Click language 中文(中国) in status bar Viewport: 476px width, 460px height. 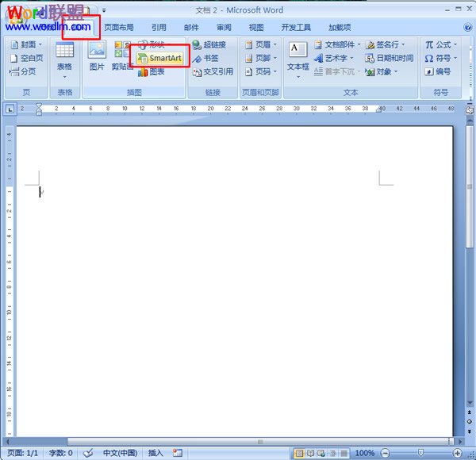tap(121, 453)
